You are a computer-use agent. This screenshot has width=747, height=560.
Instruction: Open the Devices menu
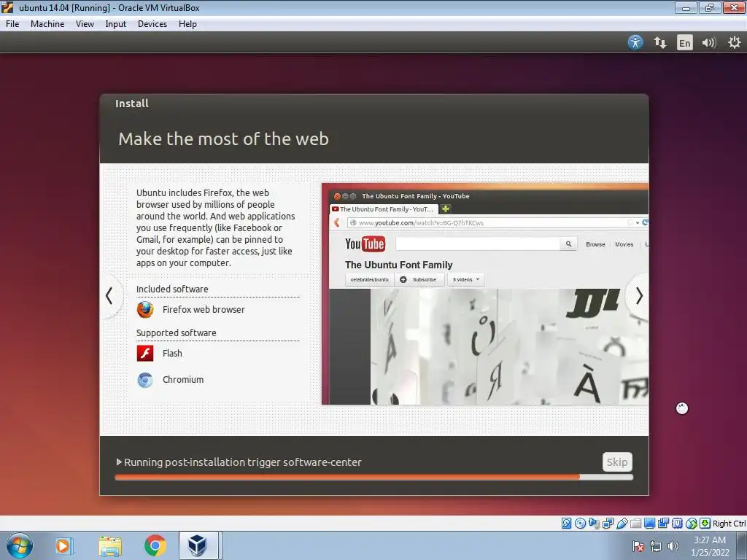(x=152, y=24)
